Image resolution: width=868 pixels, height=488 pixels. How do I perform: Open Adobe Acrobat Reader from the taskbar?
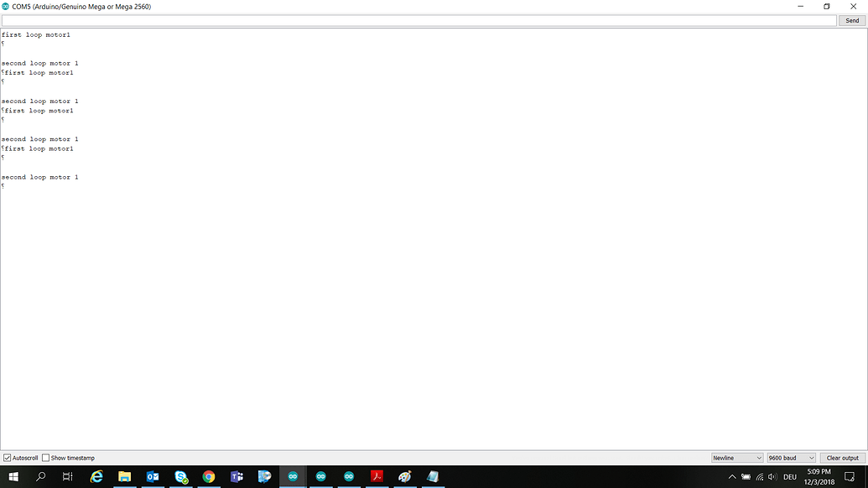point(377,476)
